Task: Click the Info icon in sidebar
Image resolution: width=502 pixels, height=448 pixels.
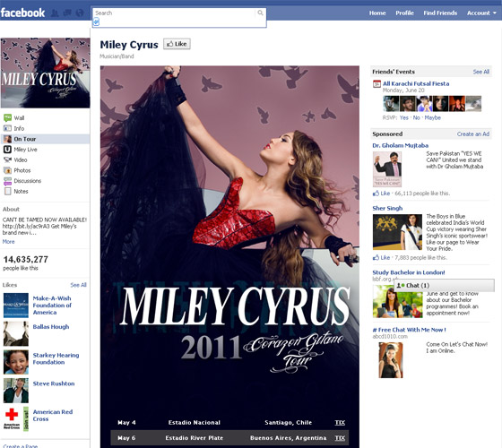Action: (x=7, y=128)
